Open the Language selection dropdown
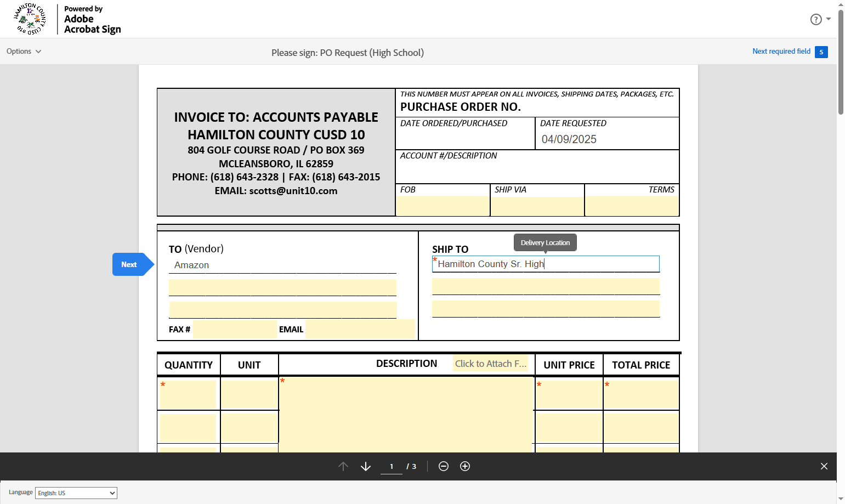The width and height of the screenshot is (845, 504). coord(76,493)
